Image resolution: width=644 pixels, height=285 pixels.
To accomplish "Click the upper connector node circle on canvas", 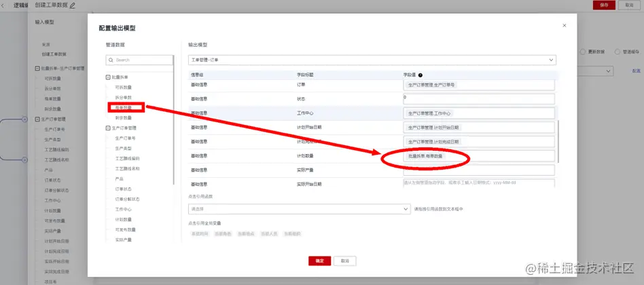I will [24, 119].
